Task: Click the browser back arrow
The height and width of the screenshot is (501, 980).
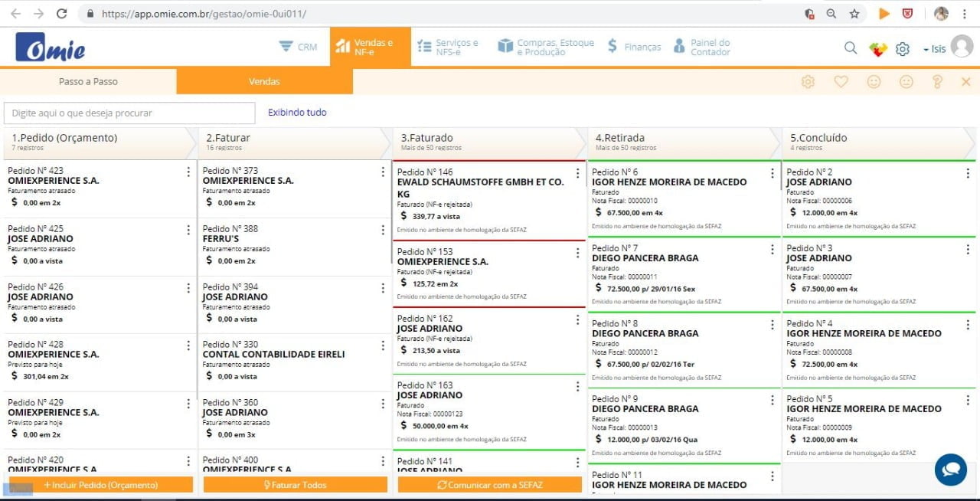Action: (x=15, y=14)
